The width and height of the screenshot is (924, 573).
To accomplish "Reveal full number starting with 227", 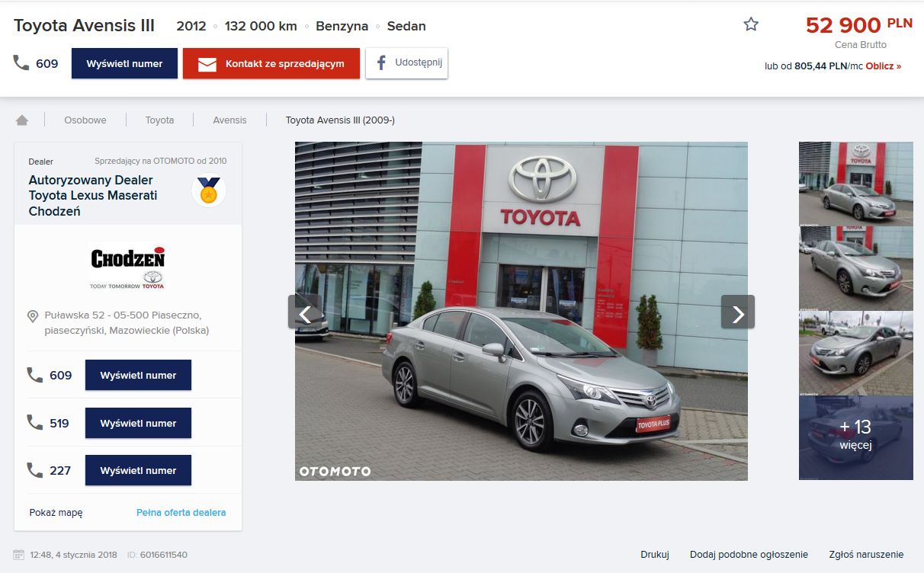I will pyautogui.click(x=138, y=470).
